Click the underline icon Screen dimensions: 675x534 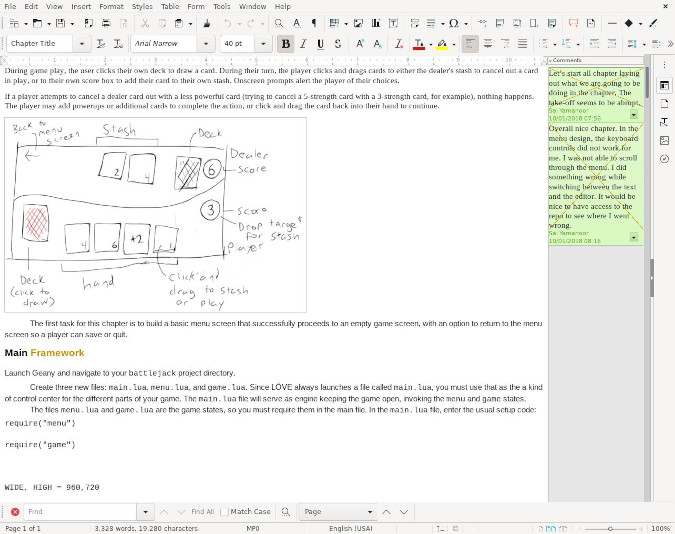coord(320,44)
